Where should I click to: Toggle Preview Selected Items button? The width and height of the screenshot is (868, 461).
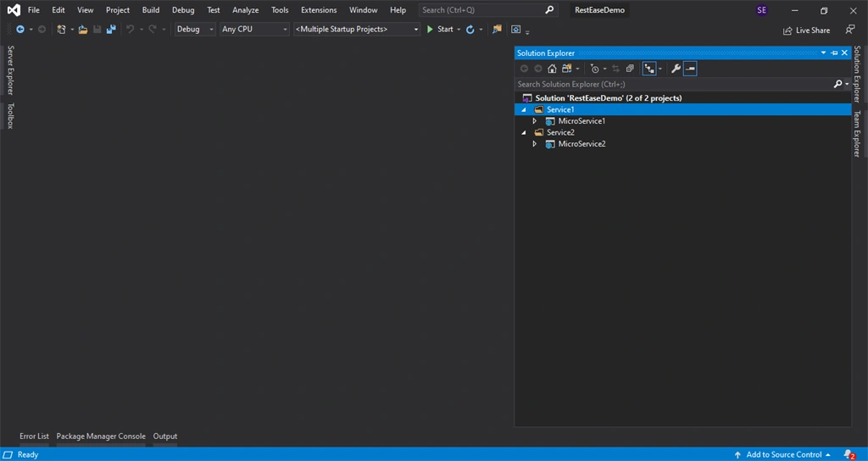(x=690, y=69)
